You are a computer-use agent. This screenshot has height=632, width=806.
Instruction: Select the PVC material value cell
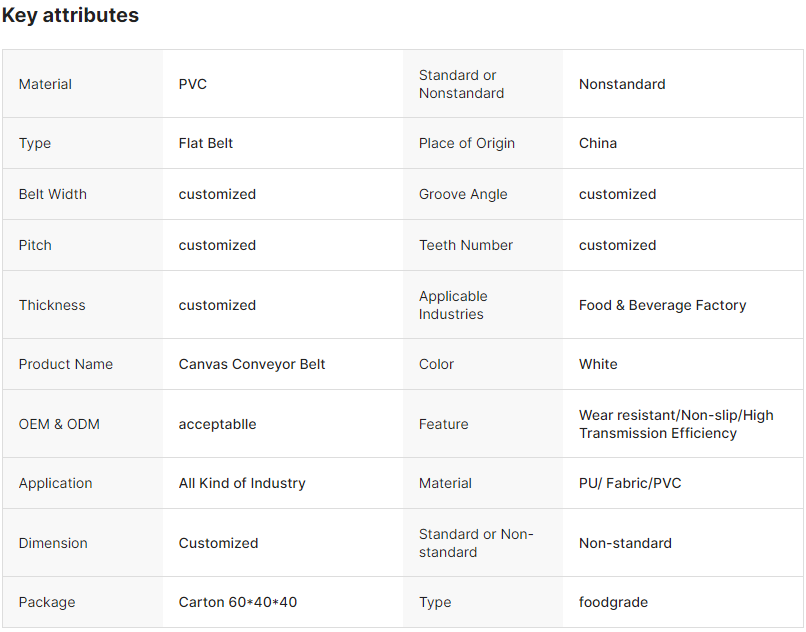click(193, 84)
